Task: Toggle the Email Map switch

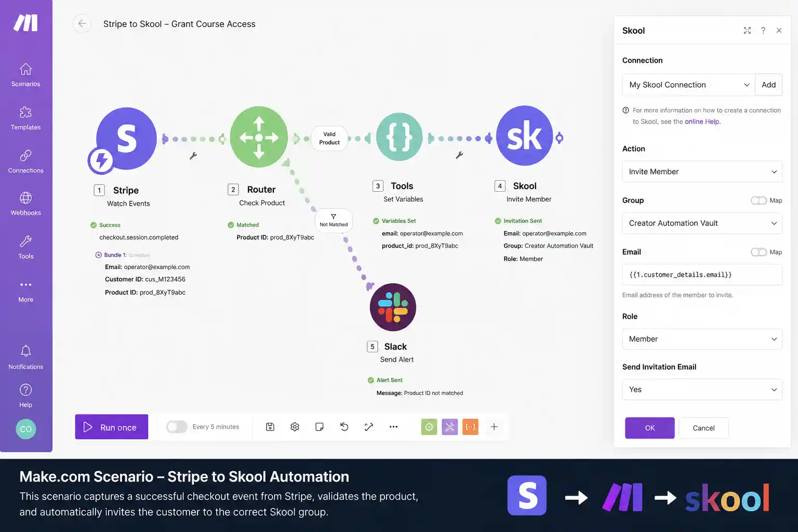Action: click(x=759, y=252)
